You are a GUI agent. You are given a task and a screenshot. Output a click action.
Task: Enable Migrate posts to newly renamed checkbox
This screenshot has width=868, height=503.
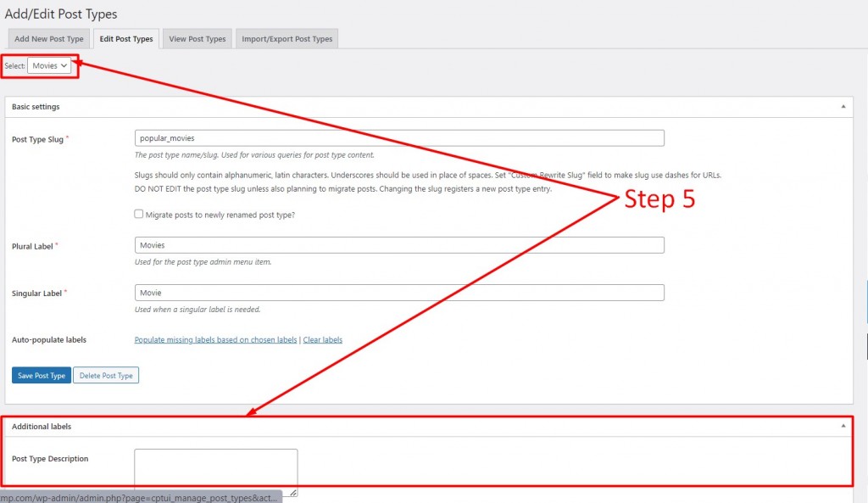(x=138, y=214)
